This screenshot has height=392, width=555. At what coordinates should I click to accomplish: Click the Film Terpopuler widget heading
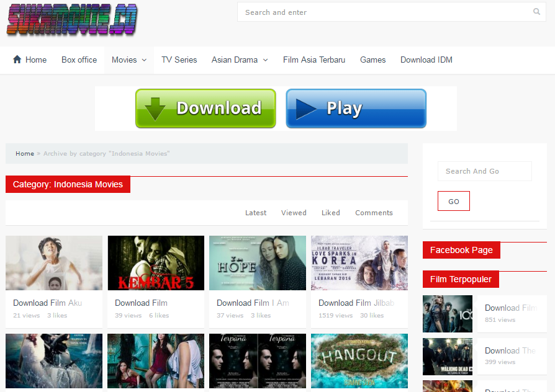[461, 279]
